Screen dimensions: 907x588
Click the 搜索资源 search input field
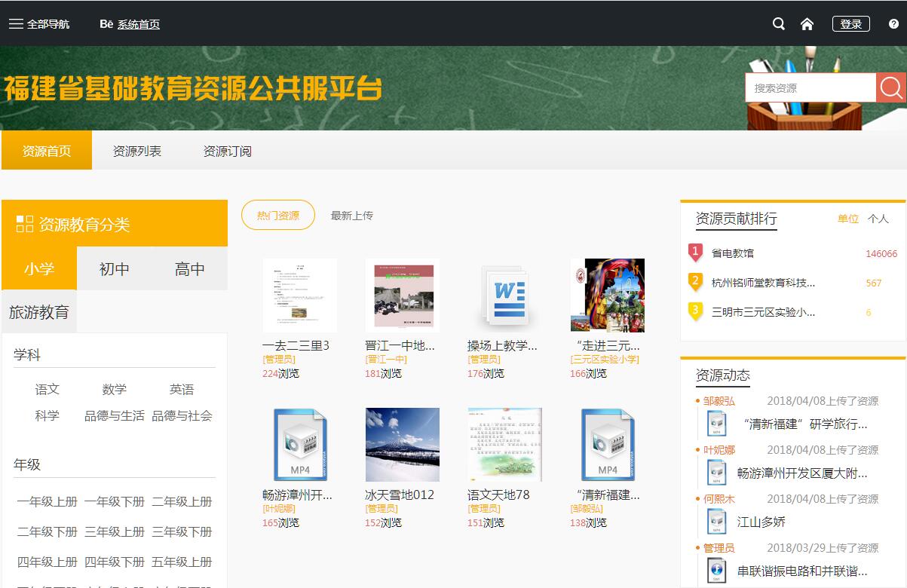click(810, 88)
